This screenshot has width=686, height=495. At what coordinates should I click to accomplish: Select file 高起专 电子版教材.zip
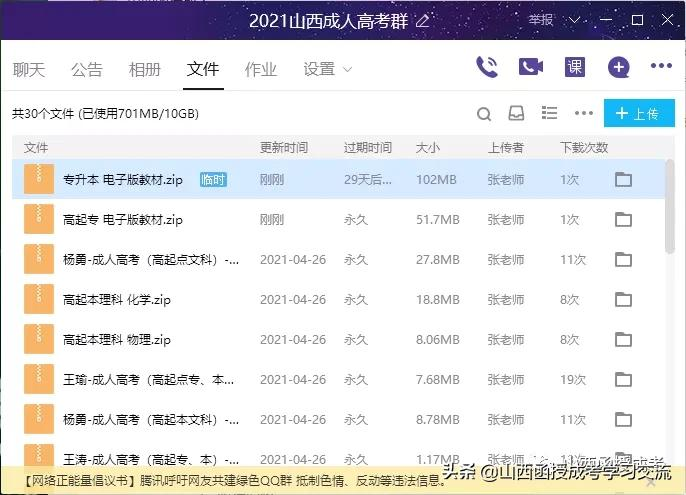click(x=122, y=219)
